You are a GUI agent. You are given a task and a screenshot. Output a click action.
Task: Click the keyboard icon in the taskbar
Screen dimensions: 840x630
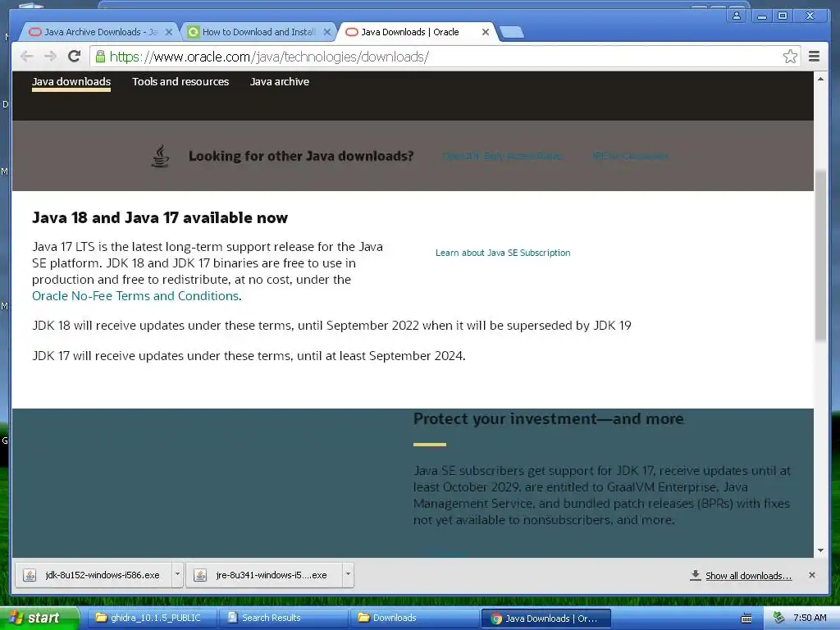746,619
